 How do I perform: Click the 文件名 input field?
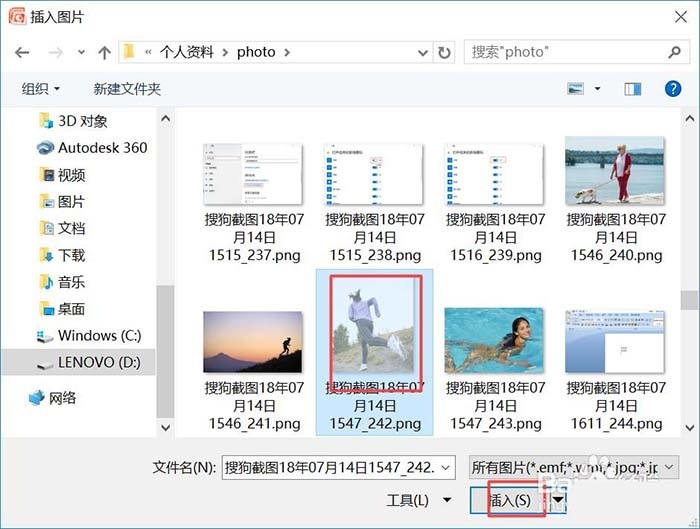coord(338,467)
